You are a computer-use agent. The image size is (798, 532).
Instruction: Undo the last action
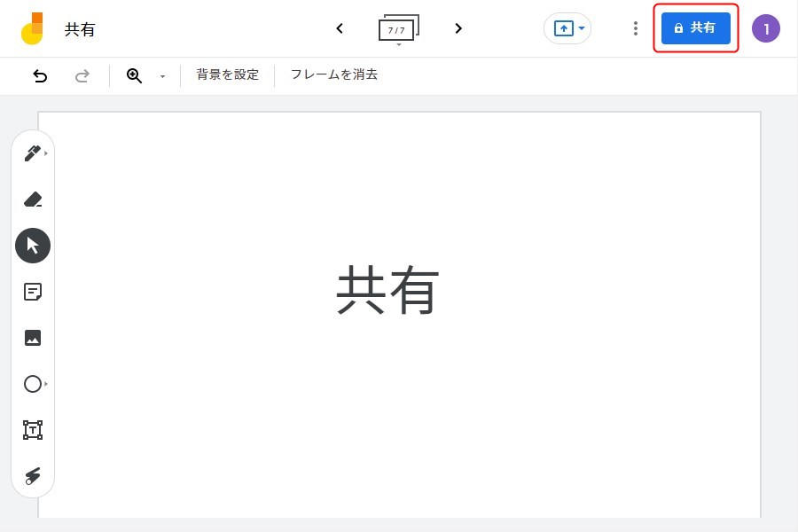point(40,76)
